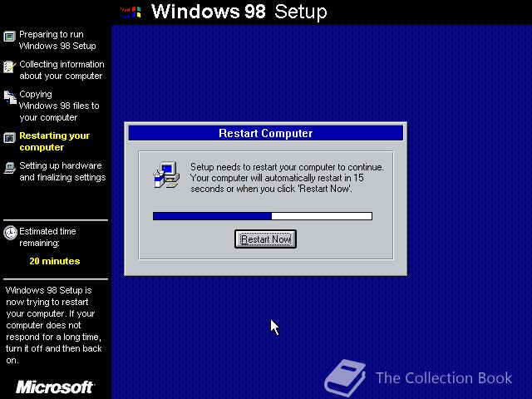The width and height of the screenshot is (532, 399).
Task: Click the Restart Now button
Action: 265,239
